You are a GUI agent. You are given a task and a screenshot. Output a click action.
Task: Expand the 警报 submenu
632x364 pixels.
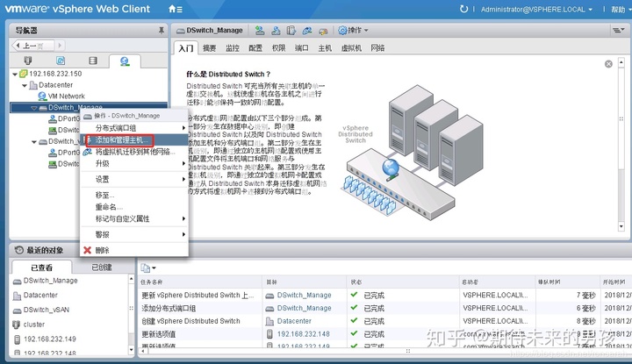point(134,234)
